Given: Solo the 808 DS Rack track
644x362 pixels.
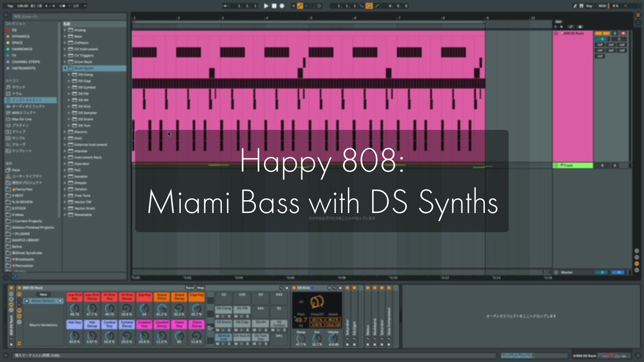Looking at the screenshot, I should [614, 34].
